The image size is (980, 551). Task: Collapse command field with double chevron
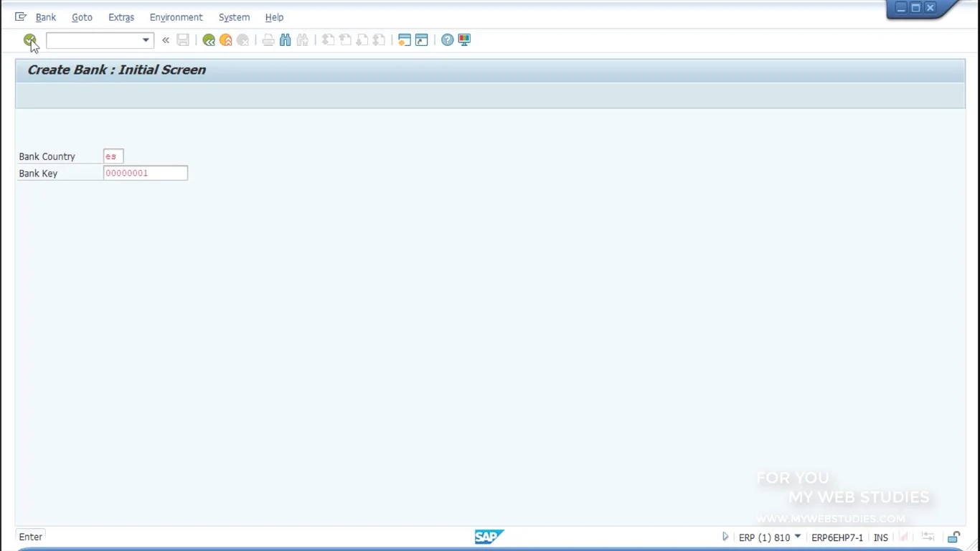pos(166,40)
